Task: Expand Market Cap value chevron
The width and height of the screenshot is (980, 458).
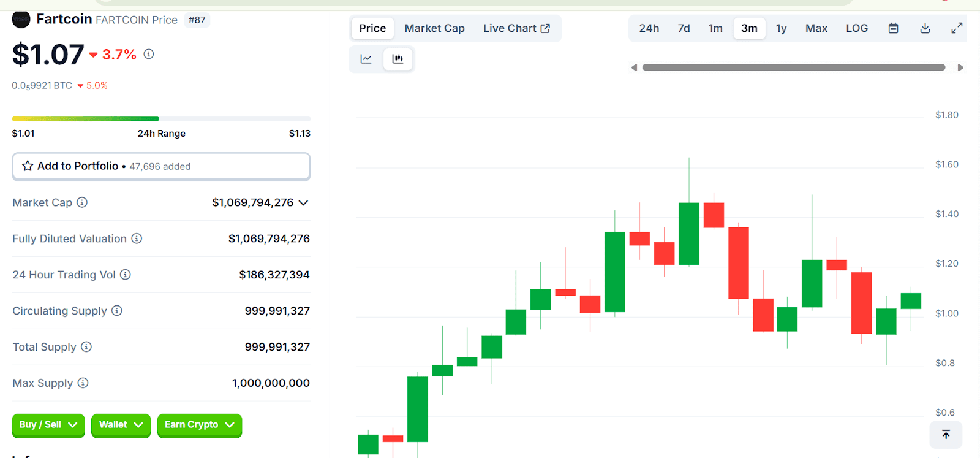Action: click(303, 203)
